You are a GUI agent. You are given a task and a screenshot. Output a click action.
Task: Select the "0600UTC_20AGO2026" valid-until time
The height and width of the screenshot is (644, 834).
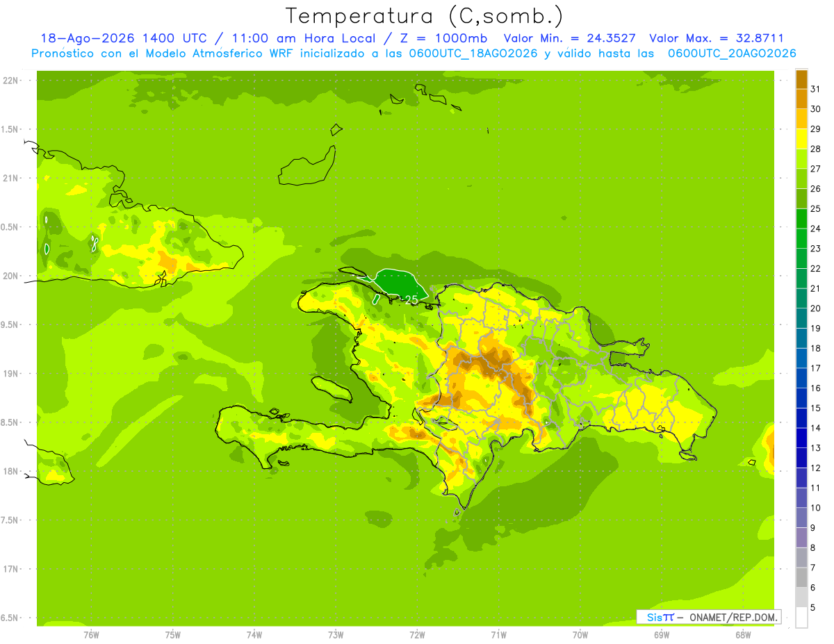(732, 53)
